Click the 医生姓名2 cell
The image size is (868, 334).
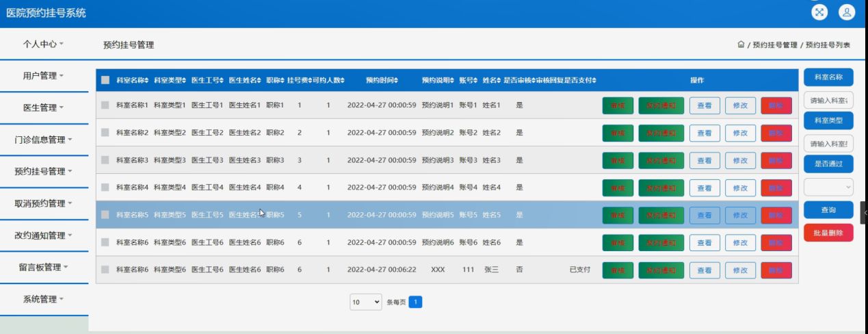pos(245,133)
